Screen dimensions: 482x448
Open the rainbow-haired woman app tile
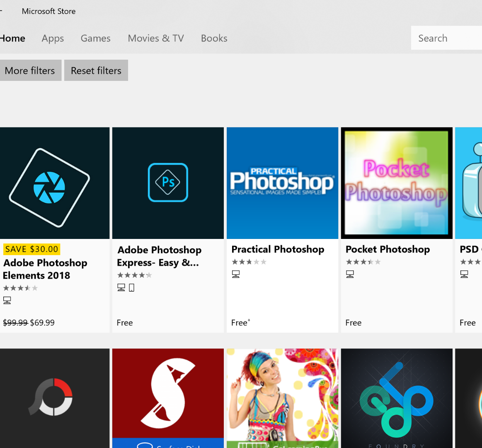click(x=283, y=398)
